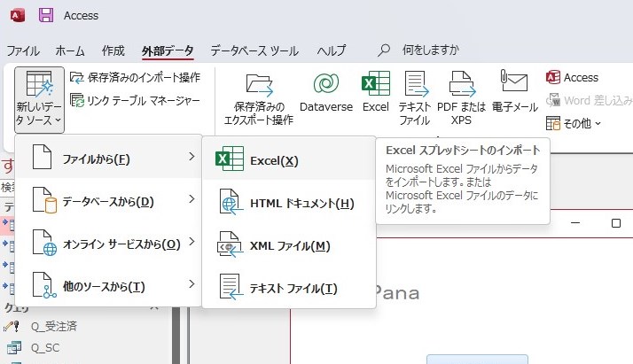
Task: Choose Excel(X) in the import submenu
Action: coord(289,159)
